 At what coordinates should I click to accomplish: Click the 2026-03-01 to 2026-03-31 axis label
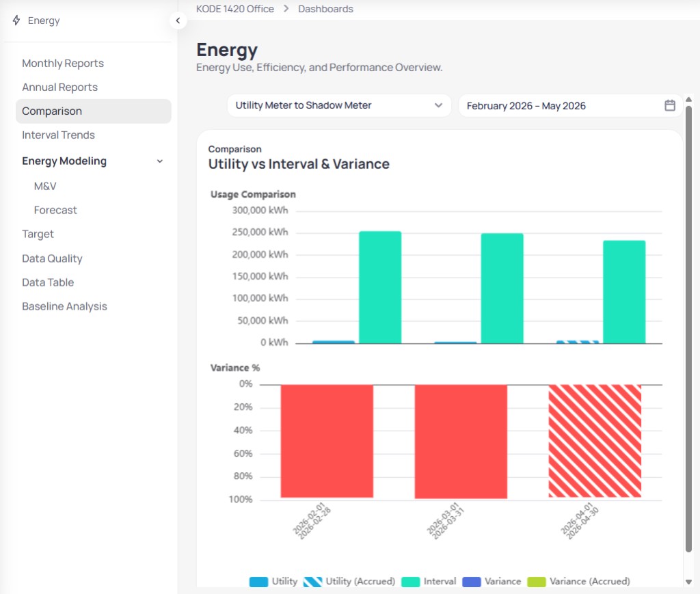[x=446, y=521]
